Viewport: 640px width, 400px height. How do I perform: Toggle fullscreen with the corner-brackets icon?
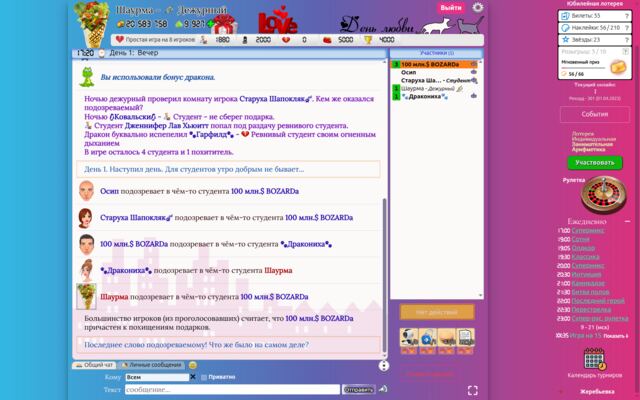(473, 390)
